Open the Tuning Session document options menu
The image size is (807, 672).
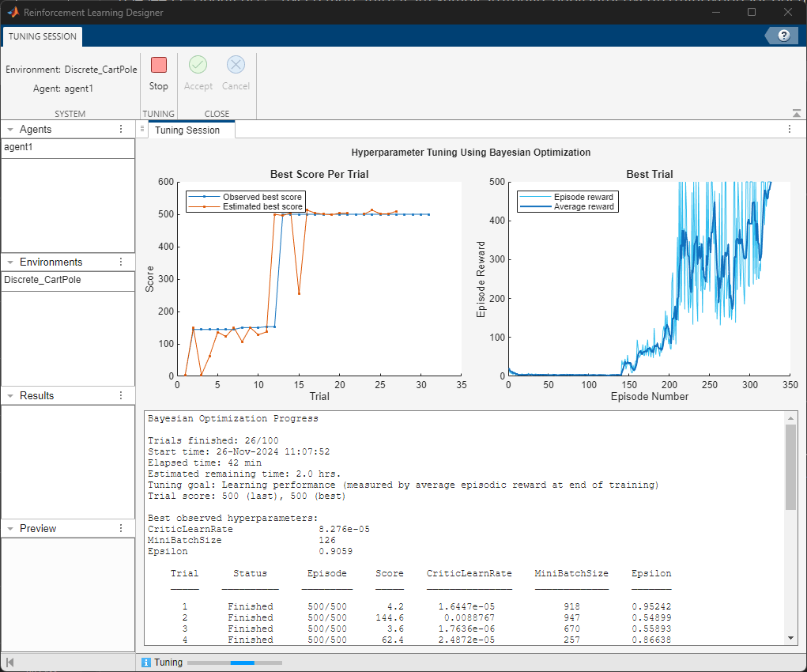(x=790, y=128)
